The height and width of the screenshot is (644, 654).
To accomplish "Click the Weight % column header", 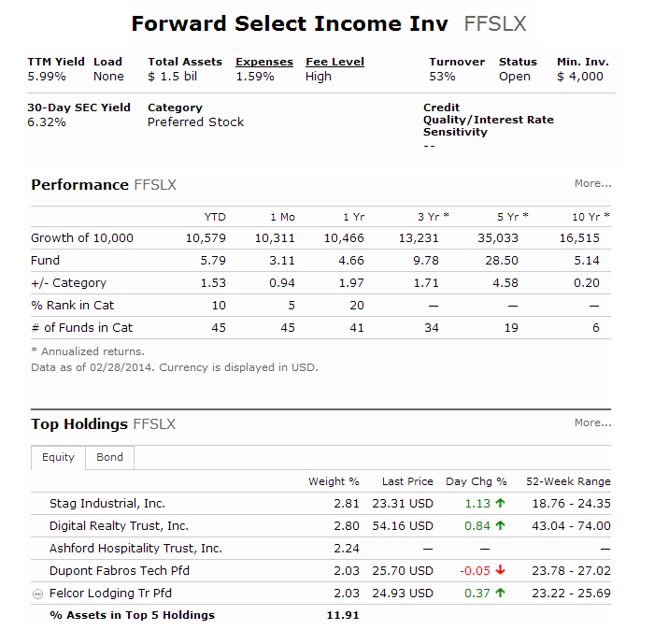I will [334, 481].
